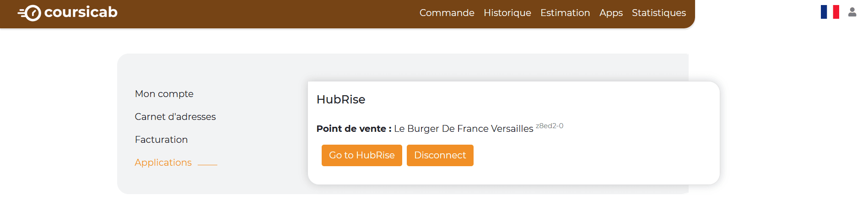Image resolution: width=868 pixels, height=206 pixels.
Task: Open the Historique page
Action: (x=507, y=13)
